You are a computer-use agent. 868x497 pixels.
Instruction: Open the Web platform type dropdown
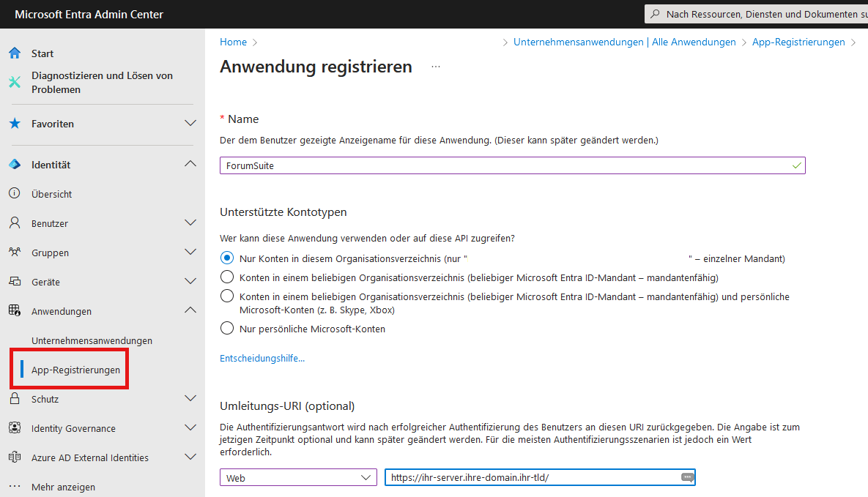(x=298, y=478)
